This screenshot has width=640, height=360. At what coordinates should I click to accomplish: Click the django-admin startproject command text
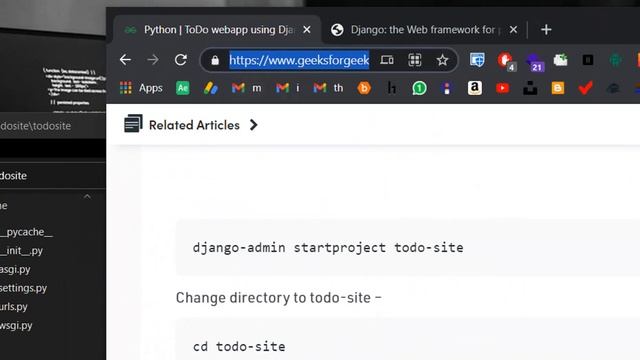coord(328,248)
